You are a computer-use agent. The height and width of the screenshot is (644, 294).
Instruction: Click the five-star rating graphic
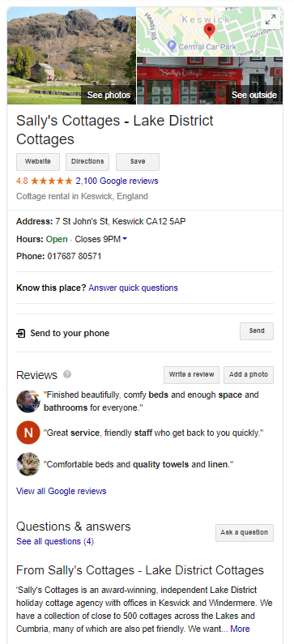[x=52, y=181]
